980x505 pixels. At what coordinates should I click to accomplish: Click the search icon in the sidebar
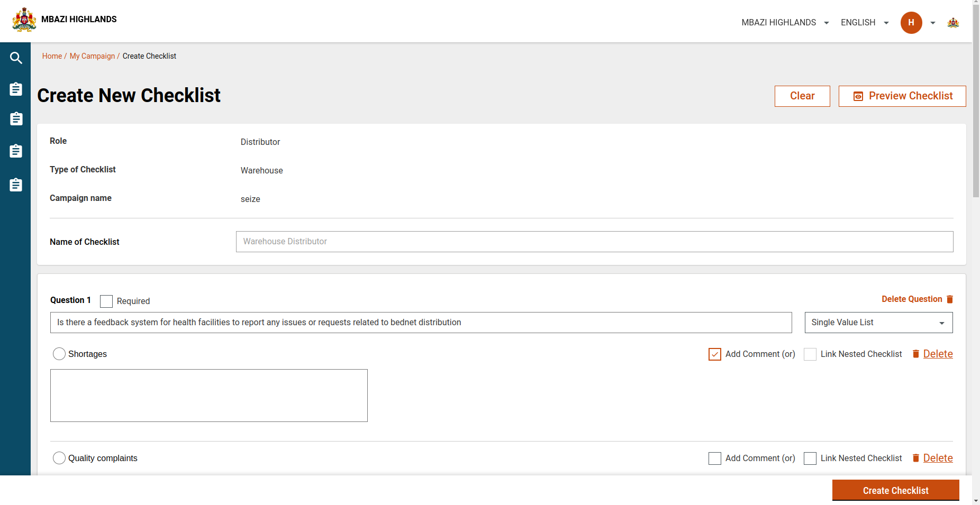(x=16, y=58)
